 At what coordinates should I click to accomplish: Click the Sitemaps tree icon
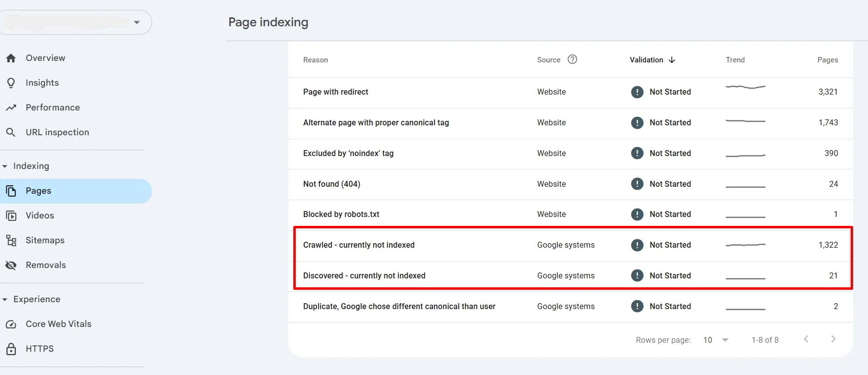pyautogui.click(x=11, y=240)
